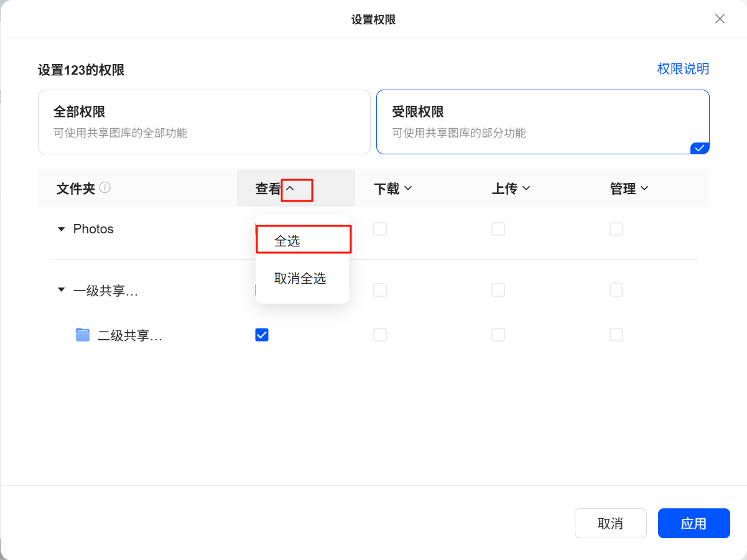The width and height of the screenshot is (747, 560).
Task: Enable 管理 permission for 一级共享 folder
Action: [x=616, y=290]
